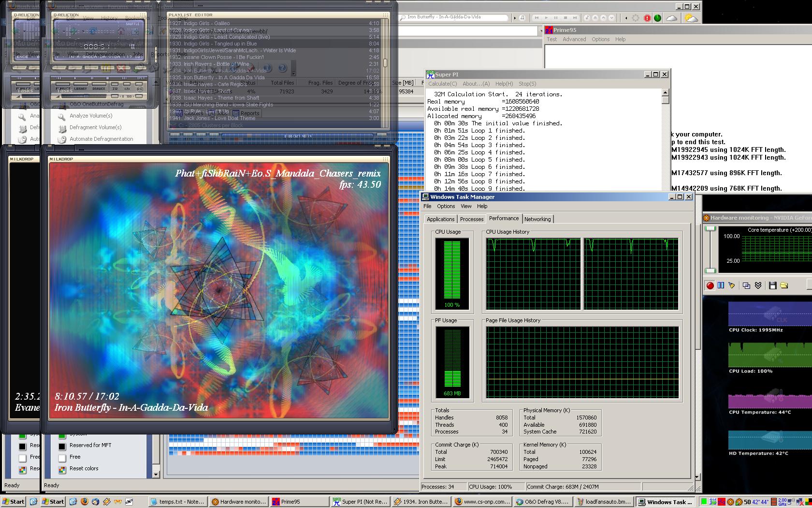Open Prime95 Options menu
Viewport: 812px width, 508px height.
[600, 39]
